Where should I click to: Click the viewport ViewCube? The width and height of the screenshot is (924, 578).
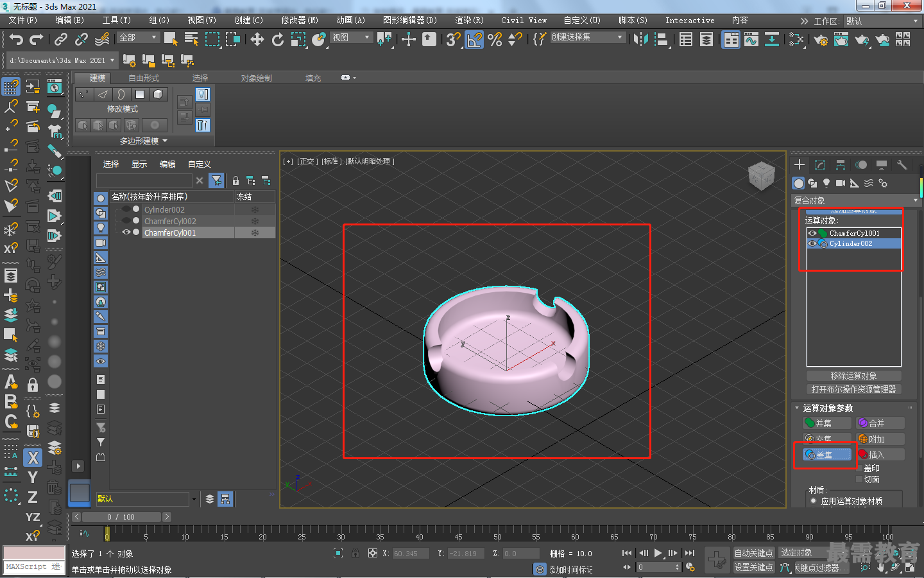762,176
